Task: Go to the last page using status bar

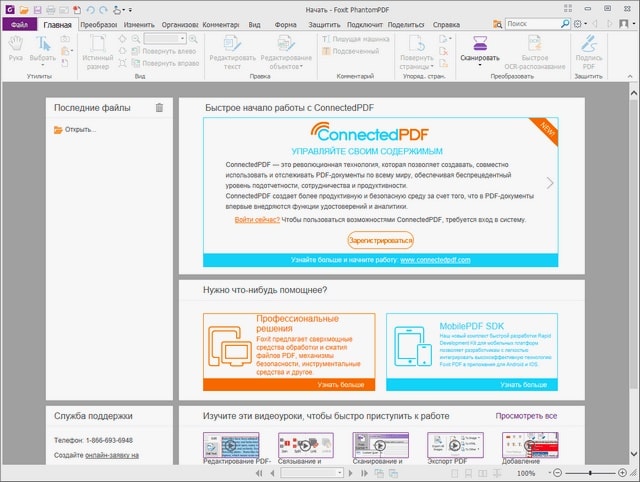Action: 364,473
